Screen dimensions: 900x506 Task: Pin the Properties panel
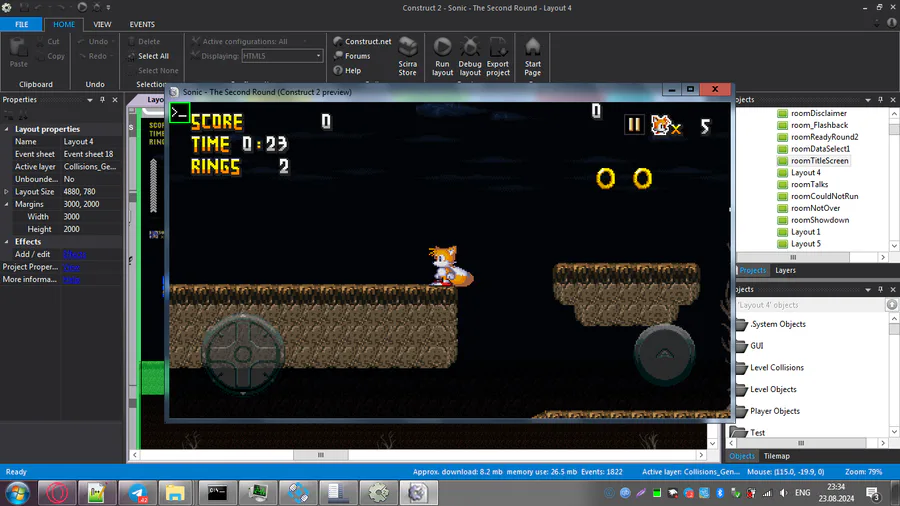pyautogui.click(x=102, y=100)
